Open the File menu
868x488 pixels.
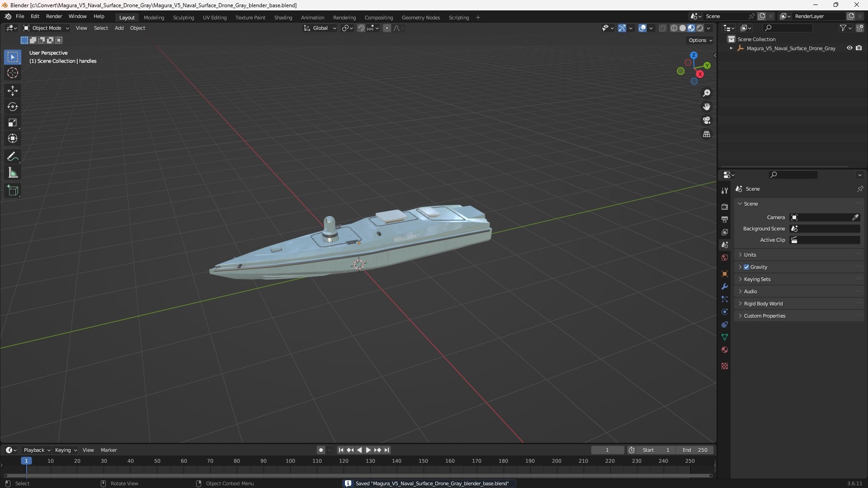[x=20, y=16]
